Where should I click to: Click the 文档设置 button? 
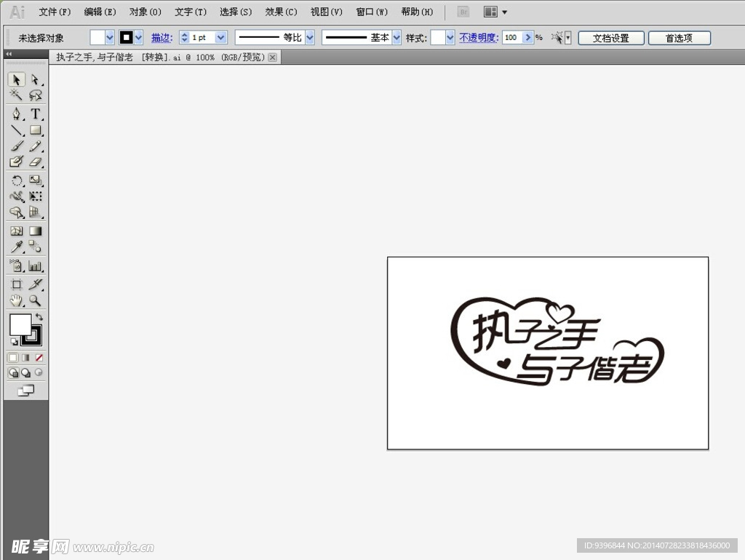pyautogui.click(x=610, y=37)
